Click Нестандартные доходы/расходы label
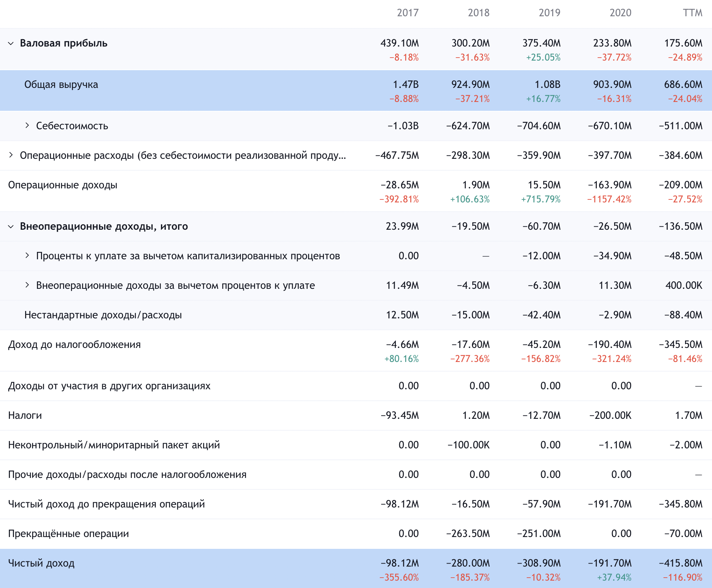This screenshot has width=712, height=588. (x=103, y=315)
